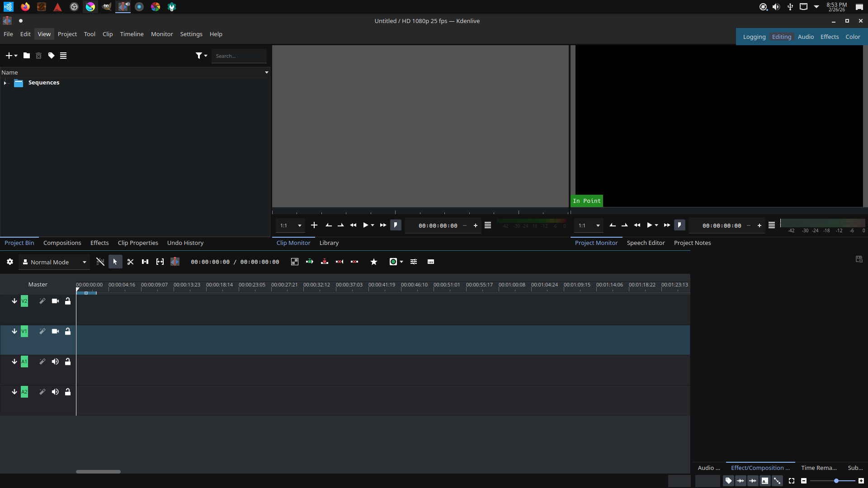This screenshot has width=868, height=488.
Task: Adjust timeline zoom slider in status bar
Action: click(x=833, y=481)
